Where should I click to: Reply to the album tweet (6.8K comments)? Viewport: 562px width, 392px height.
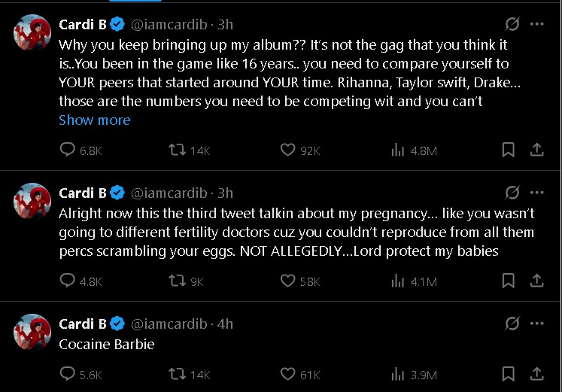tap(68, 150)
